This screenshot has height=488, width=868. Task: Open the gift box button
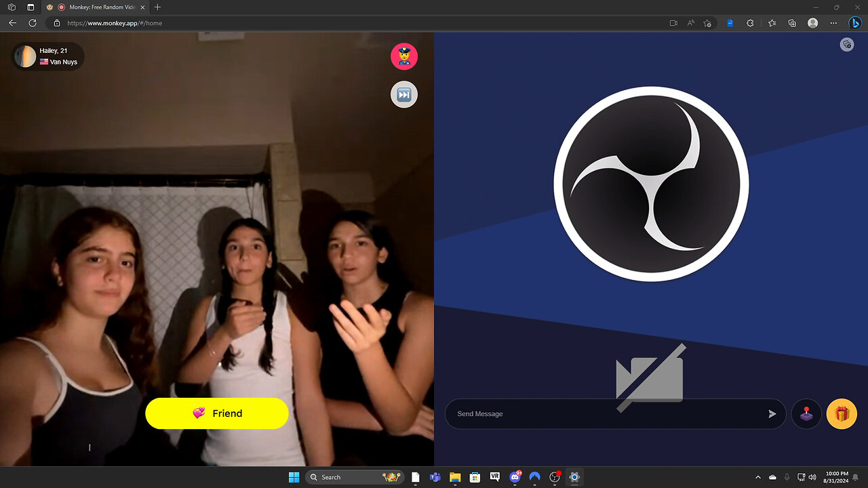tap(842, 413)
